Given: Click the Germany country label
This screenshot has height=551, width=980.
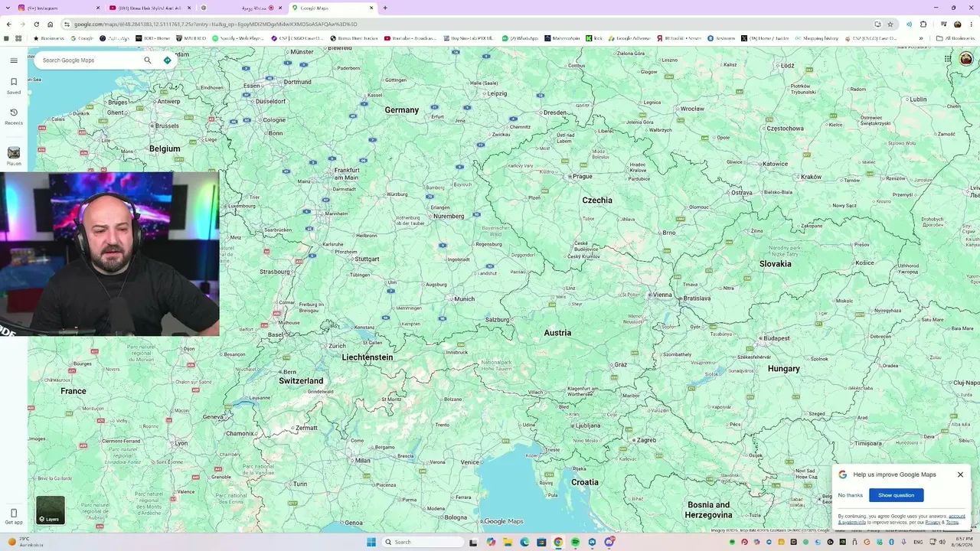Looking at the screenshot, I should (x=402, y=110).
